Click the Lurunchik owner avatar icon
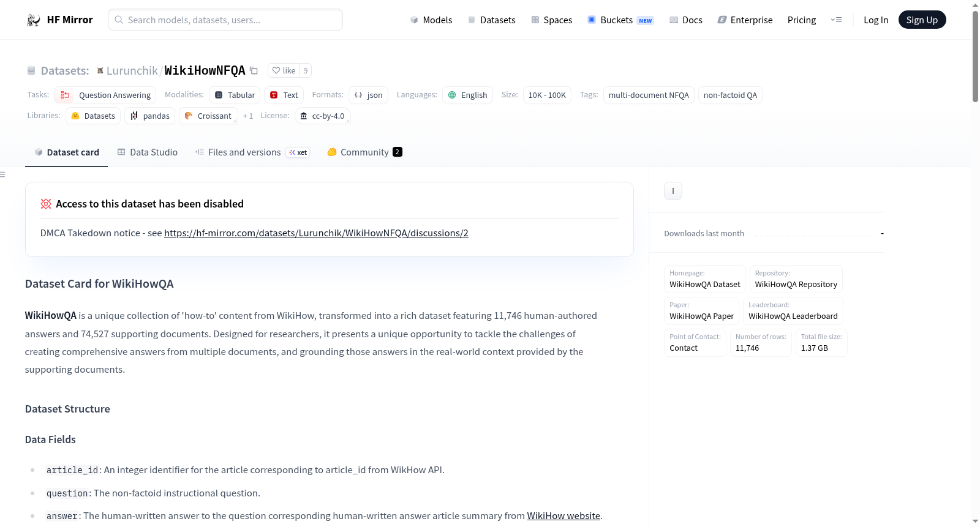Viewport: 980px width, 527px height. (x=100, y=71)
